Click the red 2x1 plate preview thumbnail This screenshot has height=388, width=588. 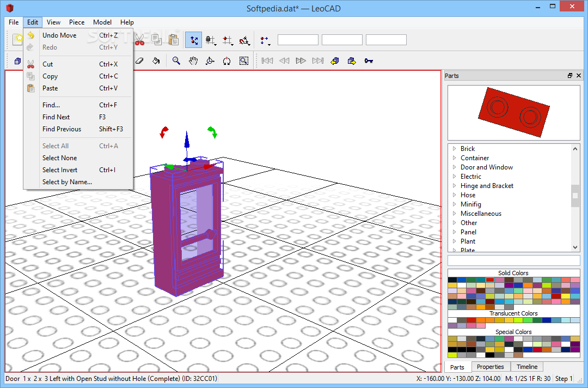click(514, 113)
